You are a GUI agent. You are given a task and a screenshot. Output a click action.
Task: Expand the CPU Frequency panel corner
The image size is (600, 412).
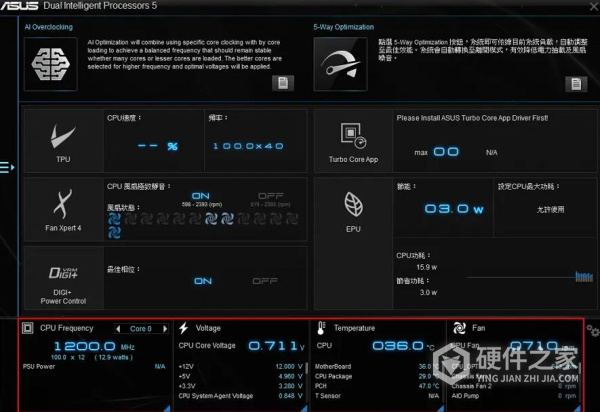click(x=167, y=409)
